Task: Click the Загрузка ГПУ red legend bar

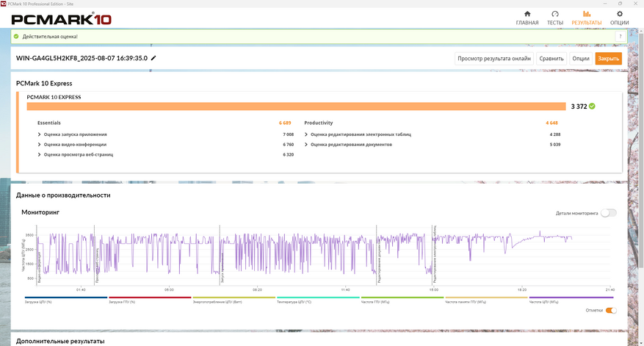Action: pyautogui.click(x=150, y=298)
